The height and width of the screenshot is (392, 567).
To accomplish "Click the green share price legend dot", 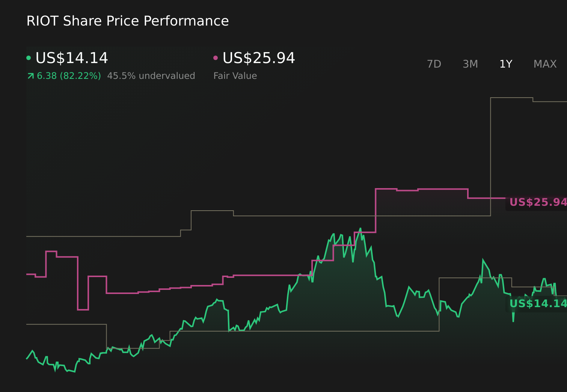I will pos(29,57).
